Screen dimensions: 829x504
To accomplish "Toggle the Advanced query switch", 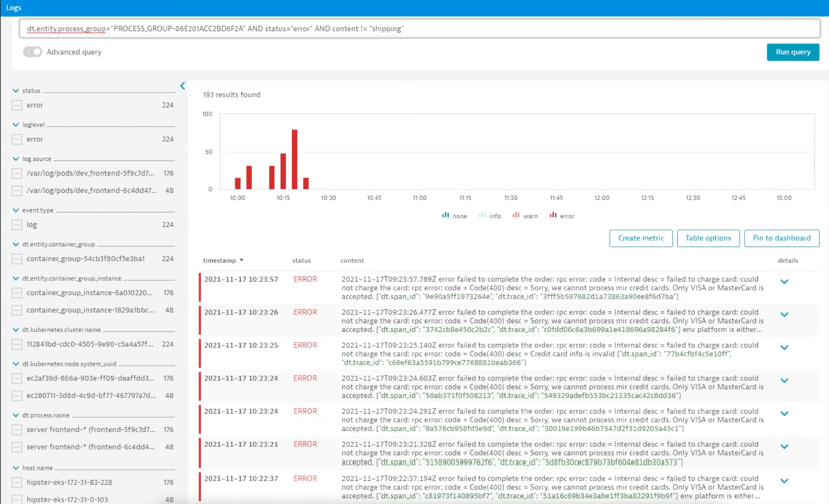I will (32, 52).
